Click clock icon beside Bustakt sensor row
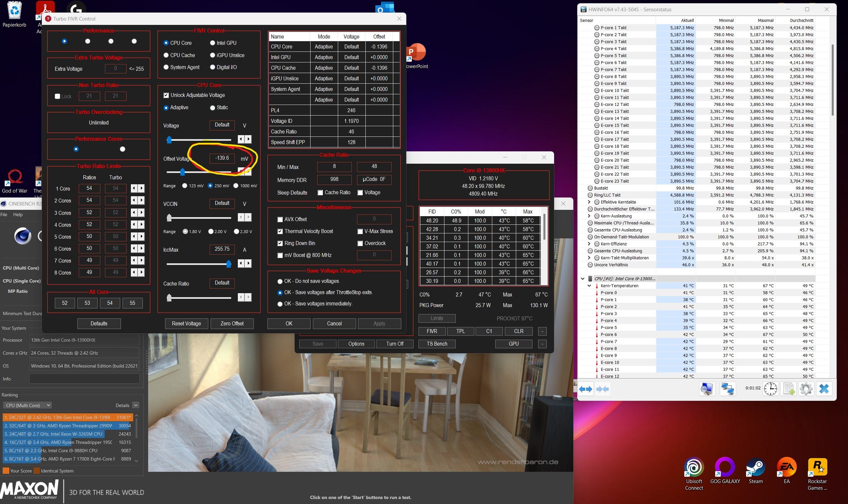Viewport: 848px width, 504px height. 590,188
